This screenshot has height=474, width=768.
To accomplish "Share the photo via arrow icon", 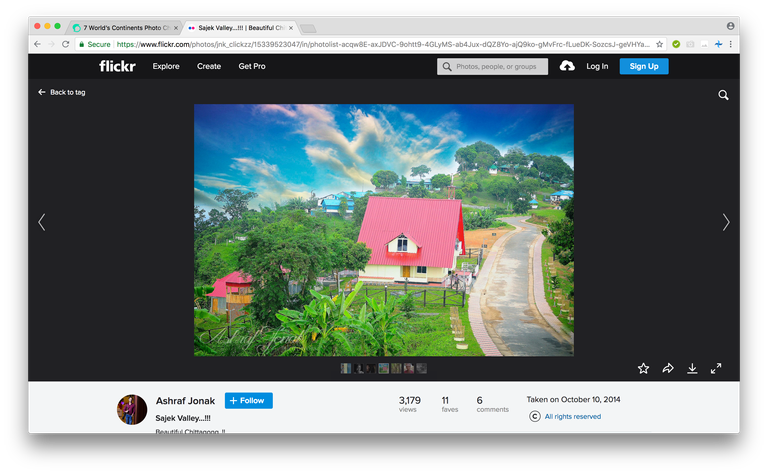I will (668, 368).
